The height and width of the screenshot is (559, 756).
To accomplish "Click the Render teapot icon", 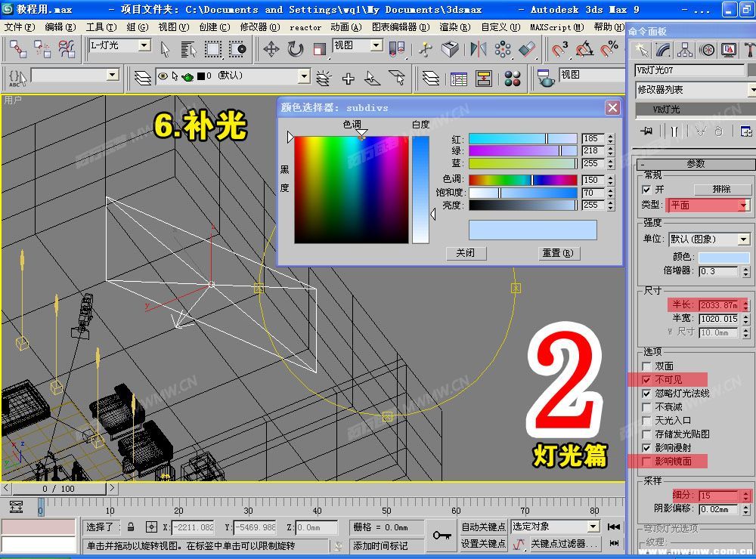I will [x=546, y=78].
